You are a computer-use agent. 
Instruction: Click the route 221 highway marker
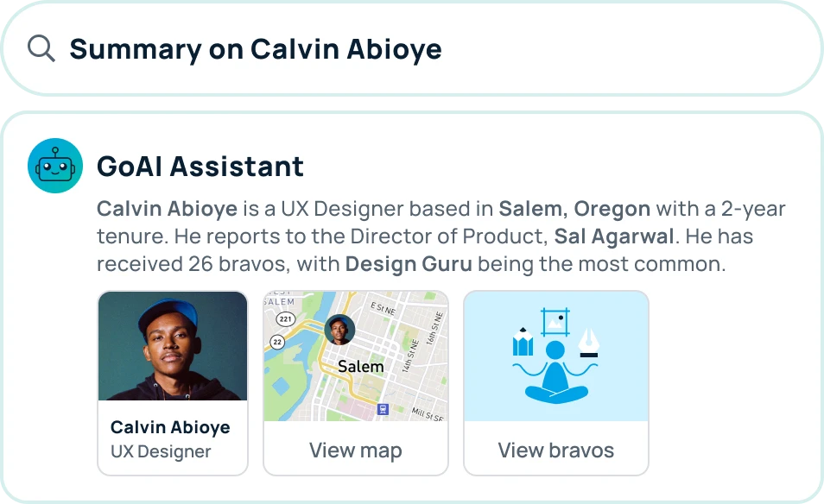click(285, 318)
